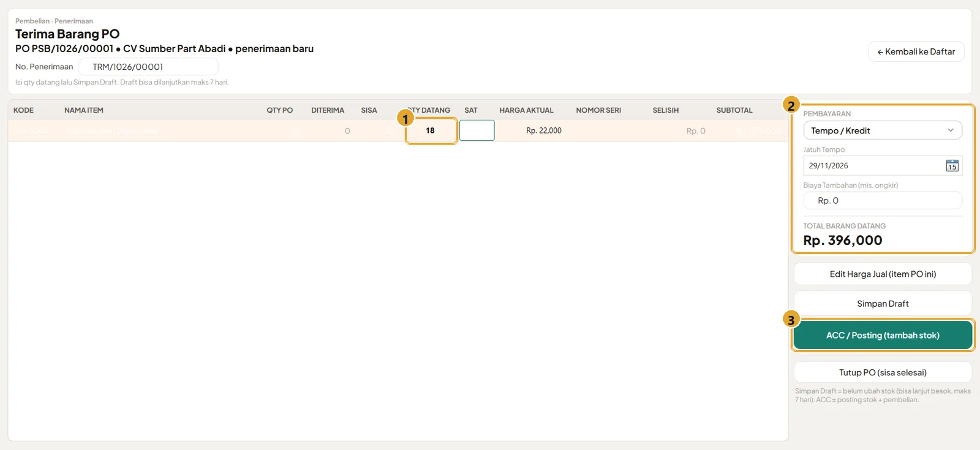Screen dimensions: 980x450
Task: Click the TOTAL BARANG DATANG label
Action: click(844, 226)
